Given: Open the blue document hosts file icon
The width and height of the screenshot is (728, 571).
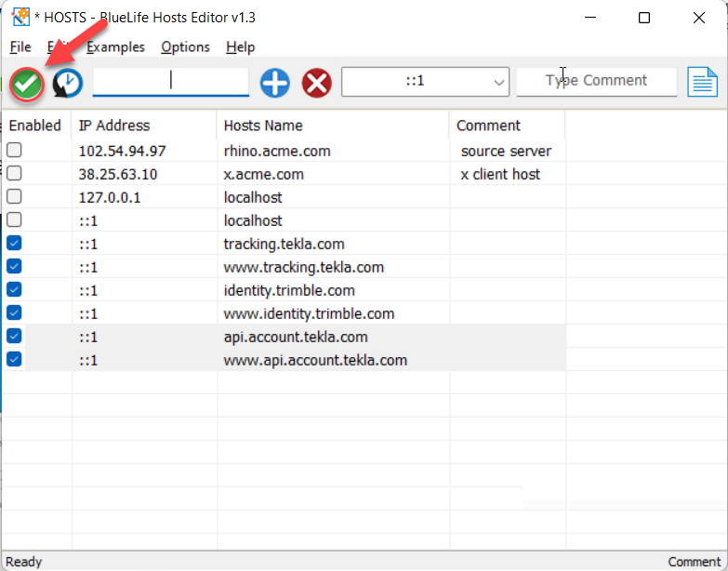Looking at the screenshot, I should 703,82.
